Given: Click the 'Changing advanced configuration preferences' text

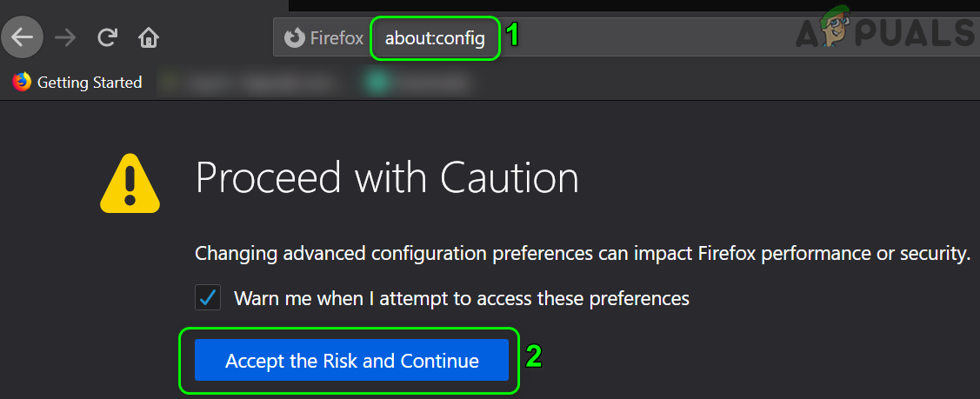Looking at the screenshot, I should [582, 254].
